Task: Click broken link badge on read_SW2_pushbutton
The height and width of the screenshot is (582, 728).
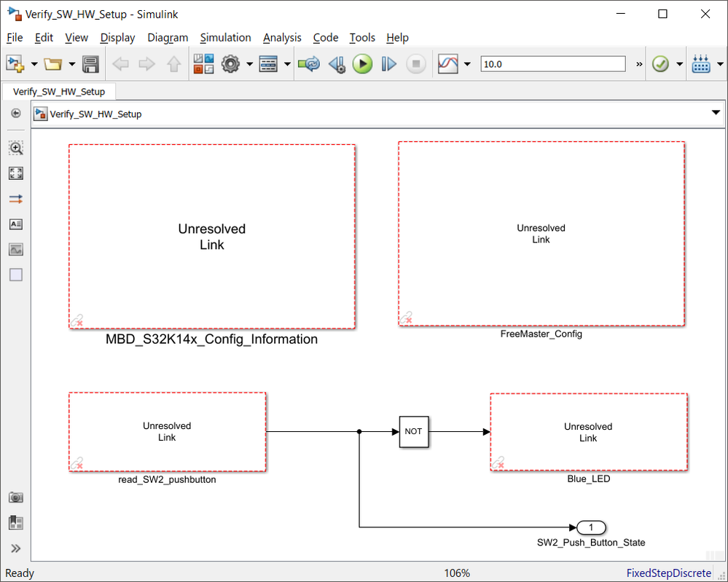Action: click(77, 463)
